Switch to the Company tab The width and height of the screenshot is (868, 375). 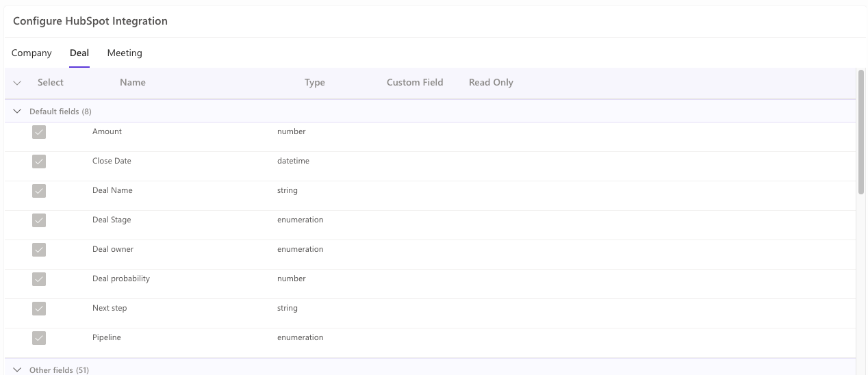[31, 53]
